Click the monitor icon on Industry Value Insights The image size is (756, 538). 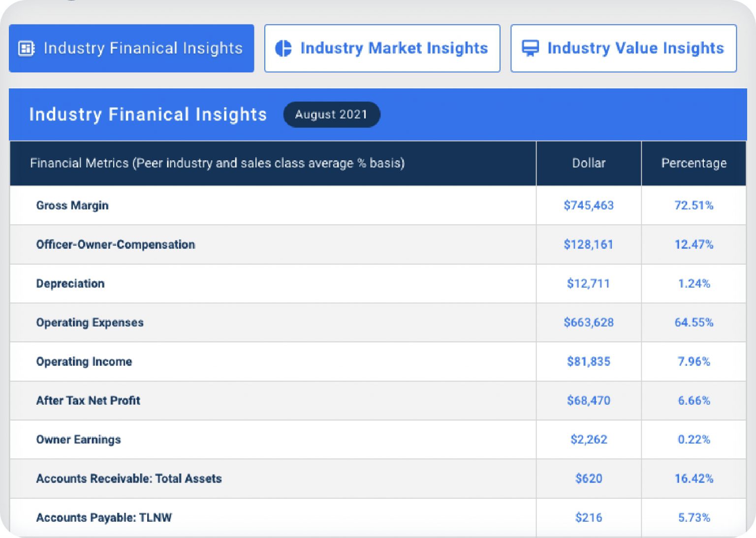pyautogui.click(x=531, y=48)
